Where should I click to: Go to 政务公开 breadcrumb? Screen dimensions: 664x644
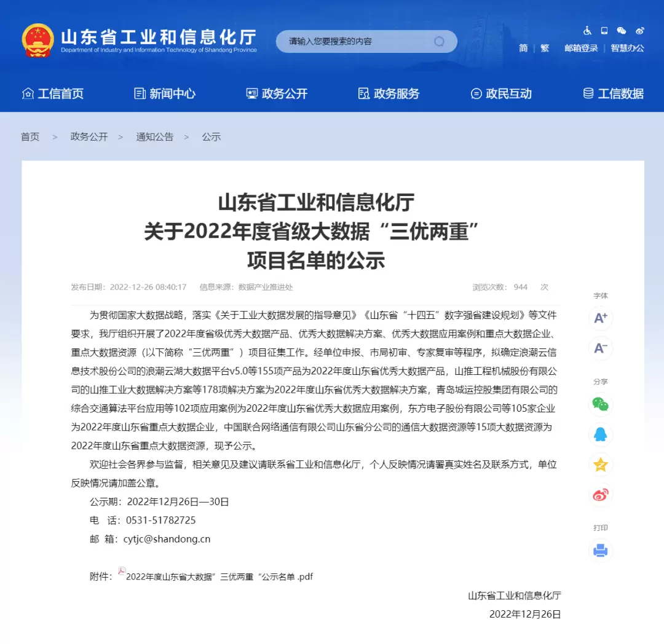tap(89, 136)
